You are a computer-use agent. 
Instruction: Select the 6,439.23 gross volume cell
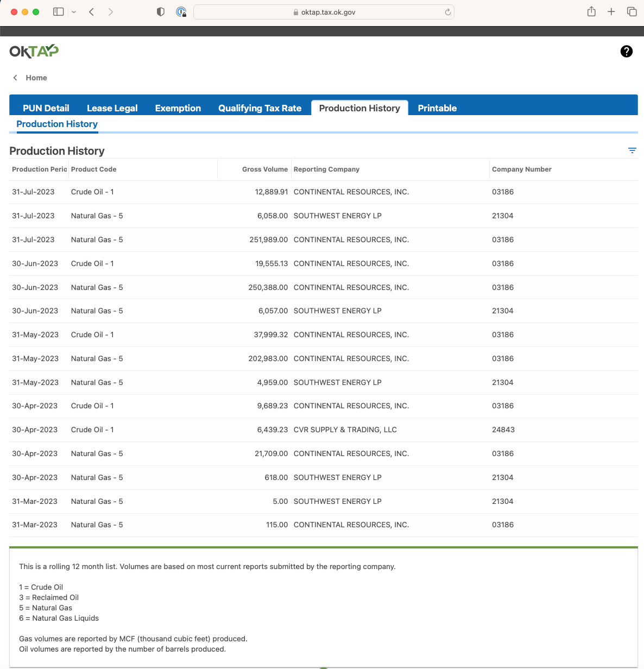coord(273,430)
